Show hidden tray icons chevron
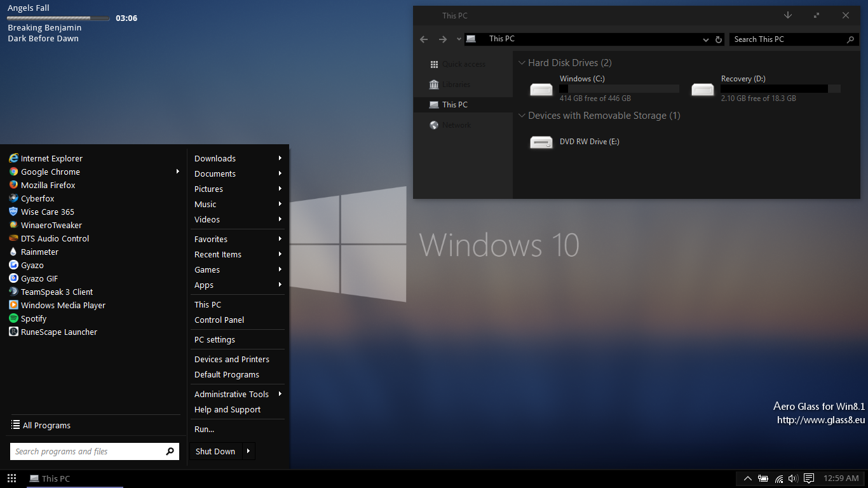 (748, 478)
